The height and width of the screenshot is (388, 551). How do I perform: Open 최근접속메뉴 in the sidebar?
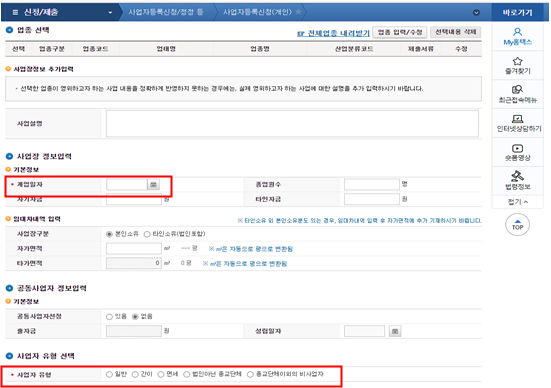517,95
